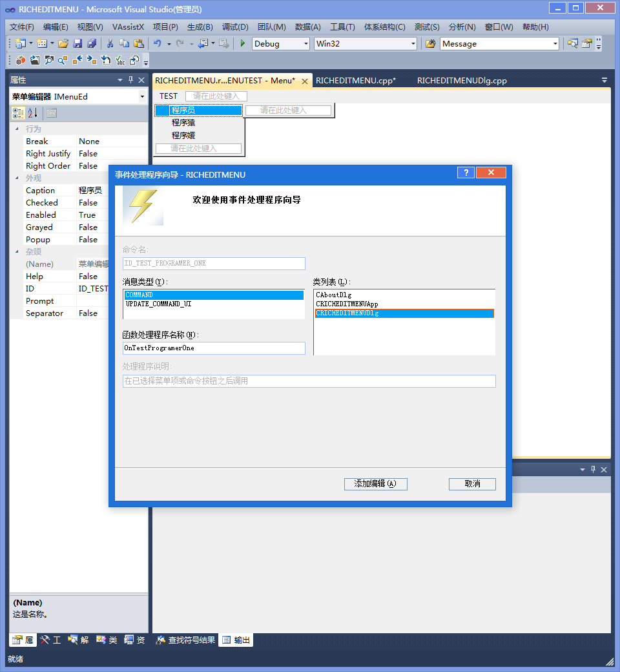This screenshot has height=672, width=620.
Task: Open the 菜单编辑器 IMenuEd object dropdown
Action: (142, 97)
